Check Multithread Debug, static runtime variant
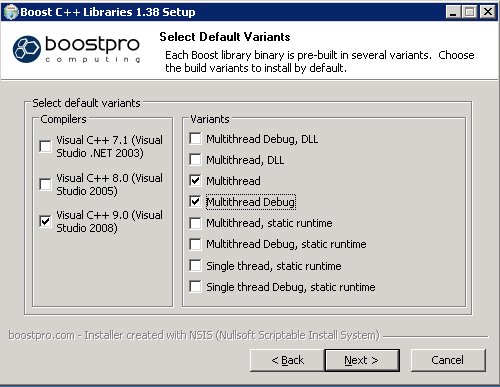The height and width of the screenshot is (387, 500). click(x=195, y=244)
